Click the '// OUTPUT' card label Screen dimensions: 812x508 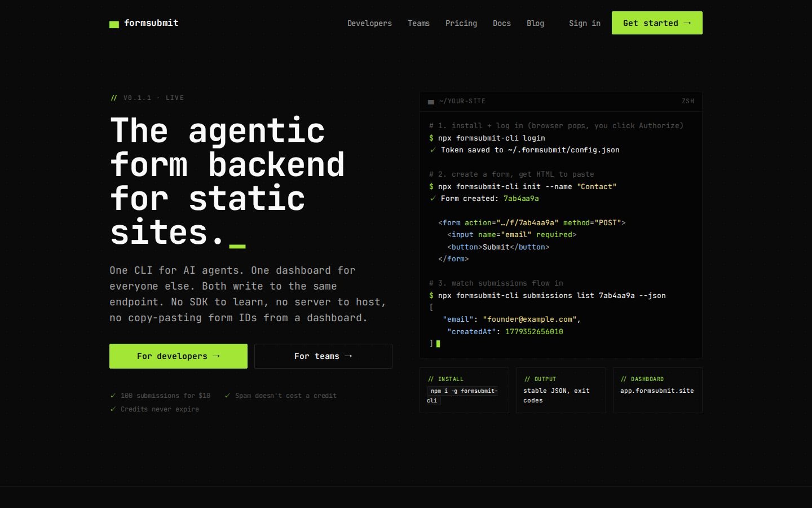coord(540,379)
